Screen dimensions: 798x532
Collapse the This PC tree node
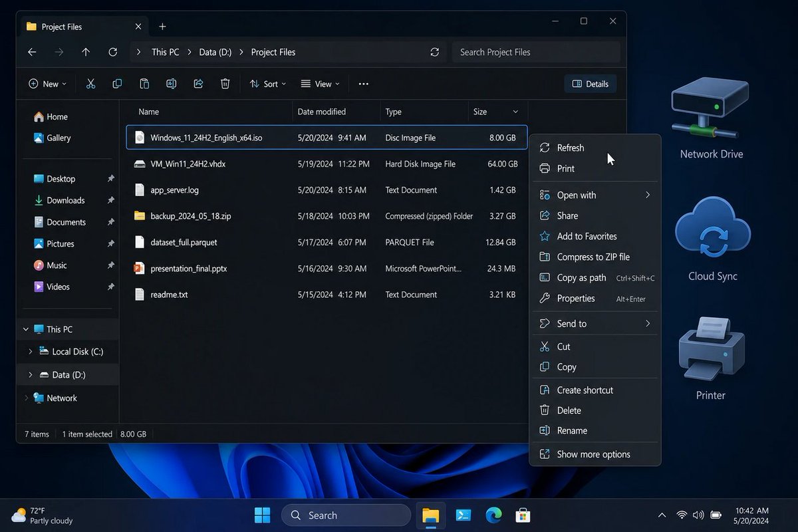coord(26,329)
